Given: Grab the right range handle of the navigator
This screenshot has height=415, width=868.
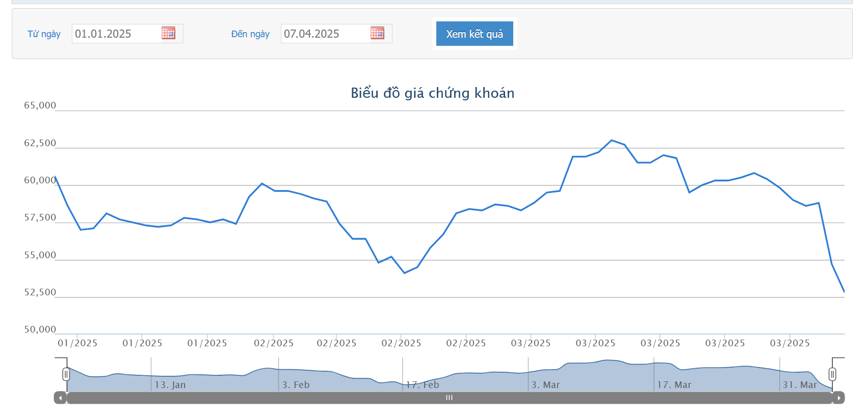Looking at the screenshot, I should pyautogui.click(x=832, y=374).
